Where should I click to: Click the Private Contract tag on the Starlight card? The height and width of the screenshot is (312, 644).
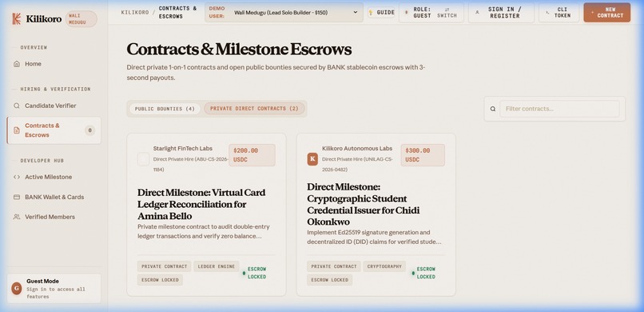click(x=165, y=266)
